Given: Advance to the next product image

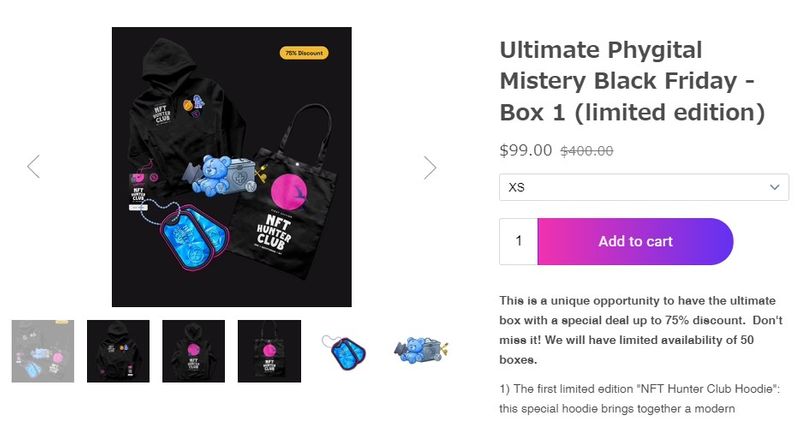Looking at the screenshot, I should pyautogui.click(x=430, y=167).
